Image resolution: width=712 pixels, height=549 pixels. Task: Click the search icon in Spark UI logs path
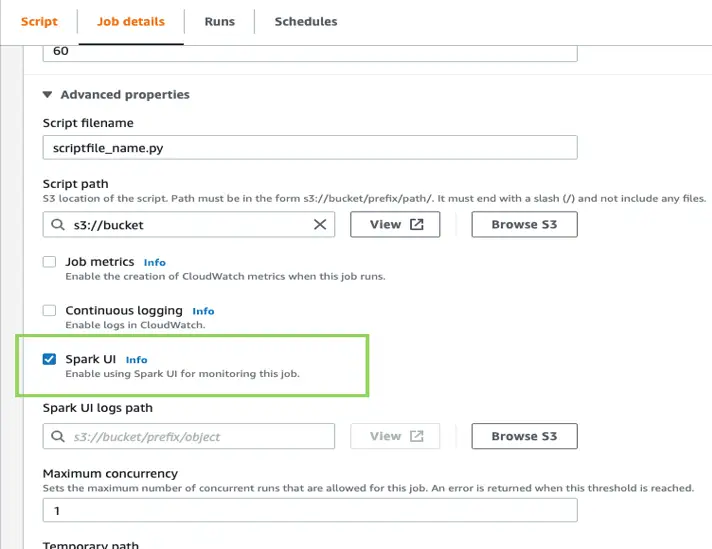click(58, 436)
